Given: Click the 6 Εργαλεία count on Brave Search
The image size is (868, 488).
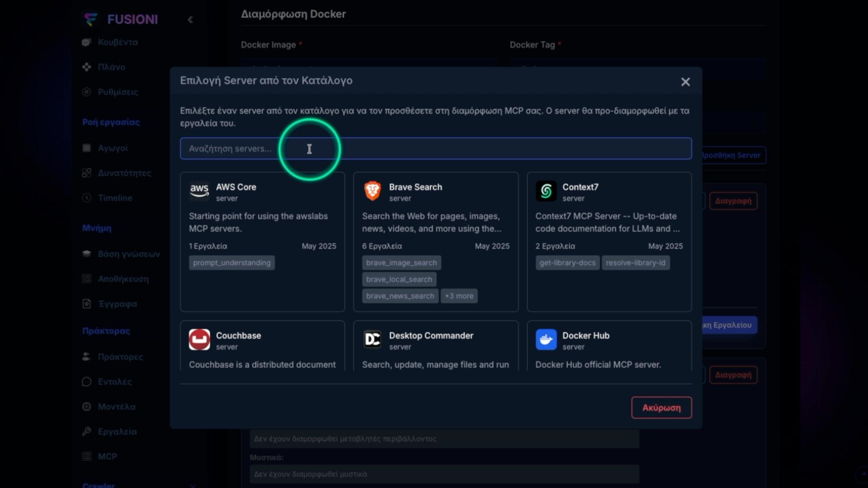Looking at the screenshot, I should tap(382, 246).
